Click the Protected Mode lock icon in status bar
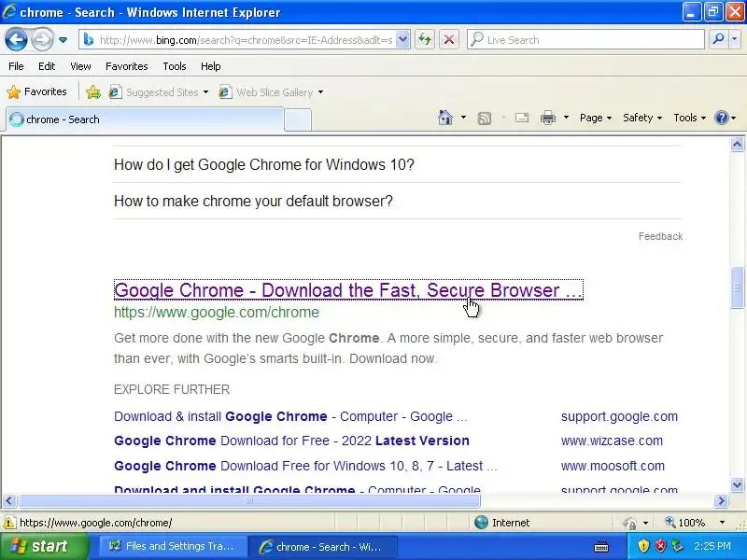Image resolution: width=747 pixels, height=560 pixels. (x=629, y=523)
